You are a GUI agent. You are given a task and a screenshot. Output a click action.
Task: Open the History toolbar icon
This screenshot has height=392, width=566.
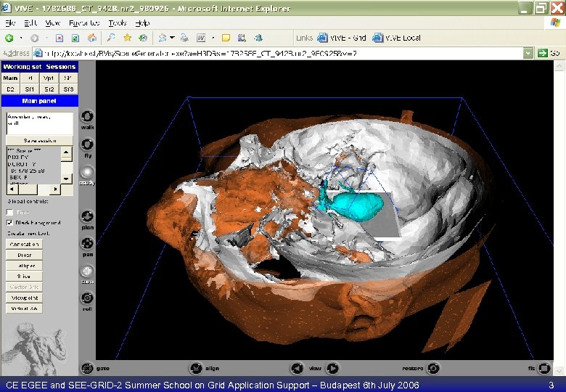point(143,38)
